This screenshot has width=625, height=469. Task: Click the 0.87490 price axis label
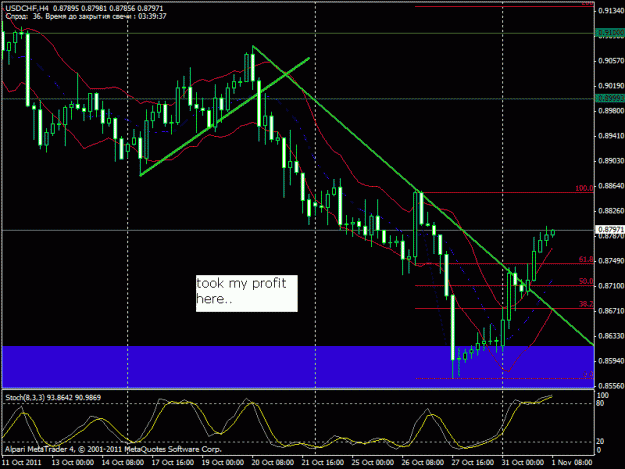pos(611,261)
